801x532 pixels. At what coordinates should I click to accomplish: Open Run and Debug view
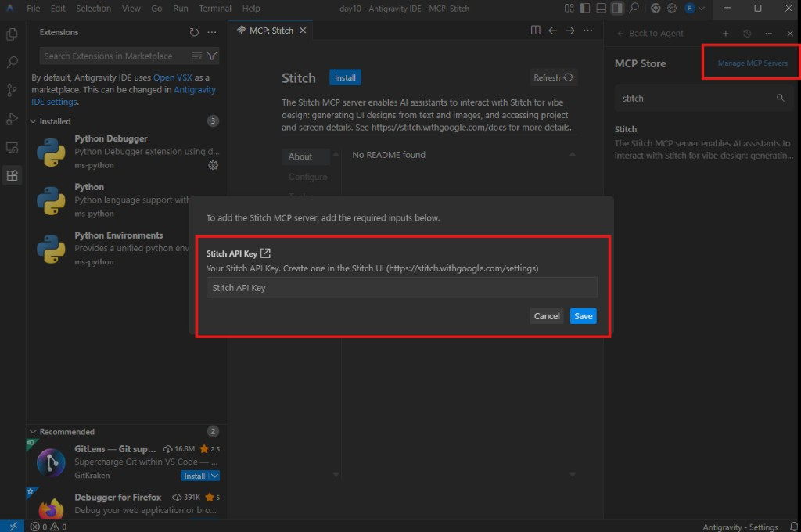coord(12,119)
